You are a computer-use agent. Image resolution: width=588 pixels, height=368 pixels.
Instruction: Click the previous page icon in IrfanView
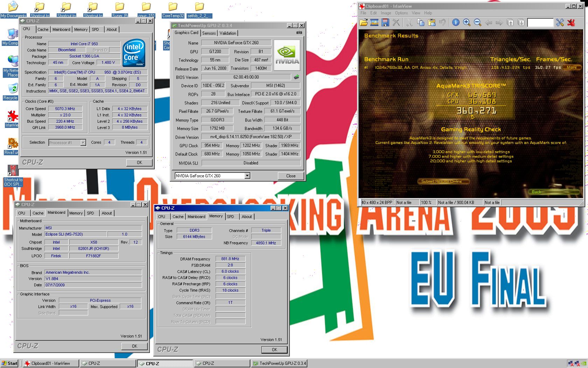(510, 23)
